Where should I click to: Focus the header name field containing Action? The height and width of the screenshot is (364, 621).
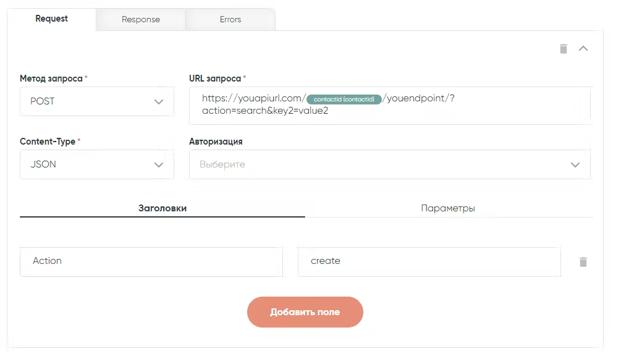tap(151, 261)
